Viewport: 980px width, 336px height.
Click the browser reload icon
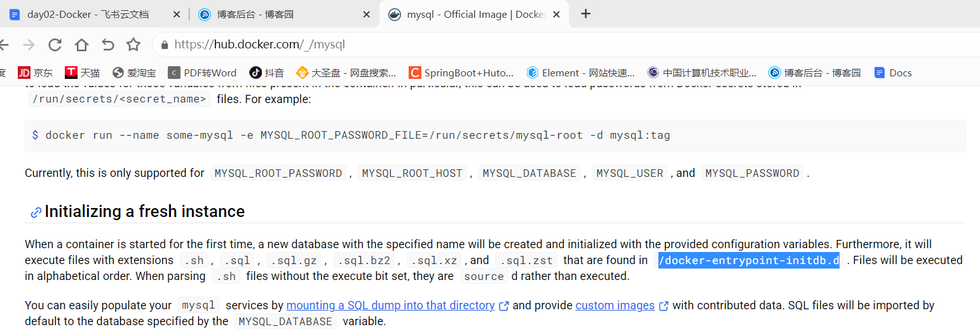(55, 45)
